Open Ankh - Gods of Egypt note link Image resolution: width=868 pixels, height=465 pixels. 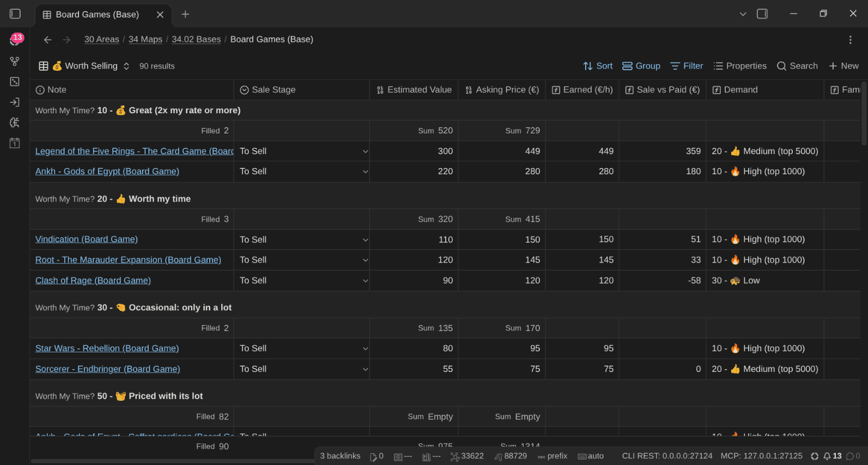107,171
